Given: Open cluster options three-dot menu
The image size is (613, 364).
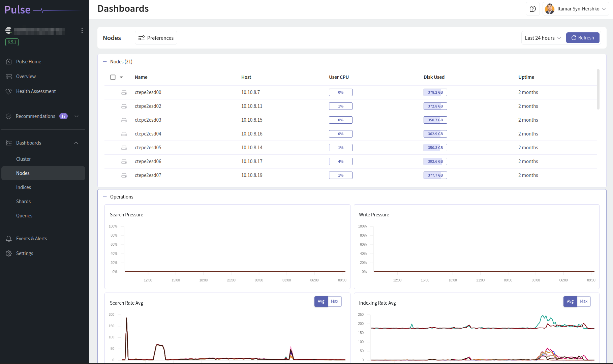Looking at the screenshot, I should [x=82, y=30].
